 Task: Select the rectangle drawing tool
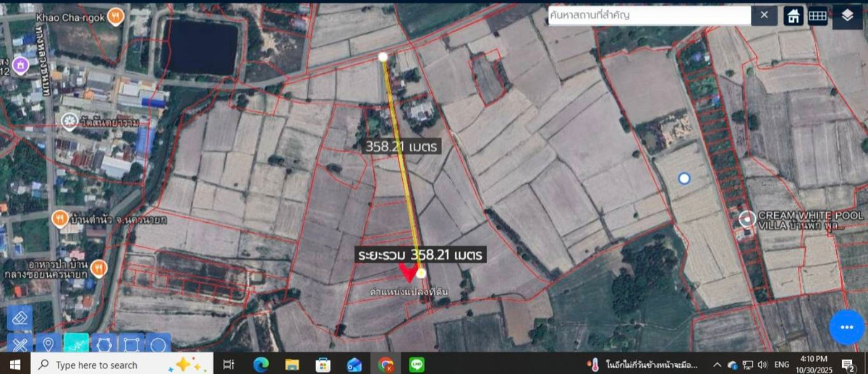tap(131, 344)
